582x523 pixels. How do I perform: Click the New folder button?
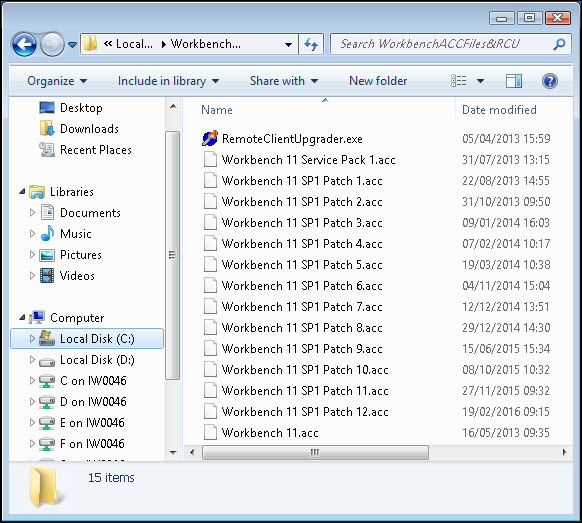coord(378,81)
